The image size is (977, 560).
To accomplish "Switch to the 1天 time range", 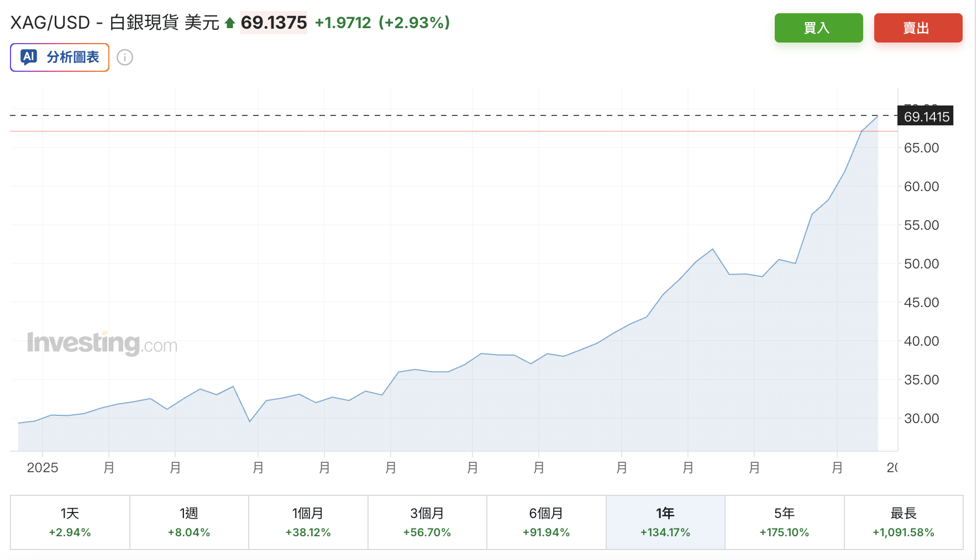I will point(70,522).
